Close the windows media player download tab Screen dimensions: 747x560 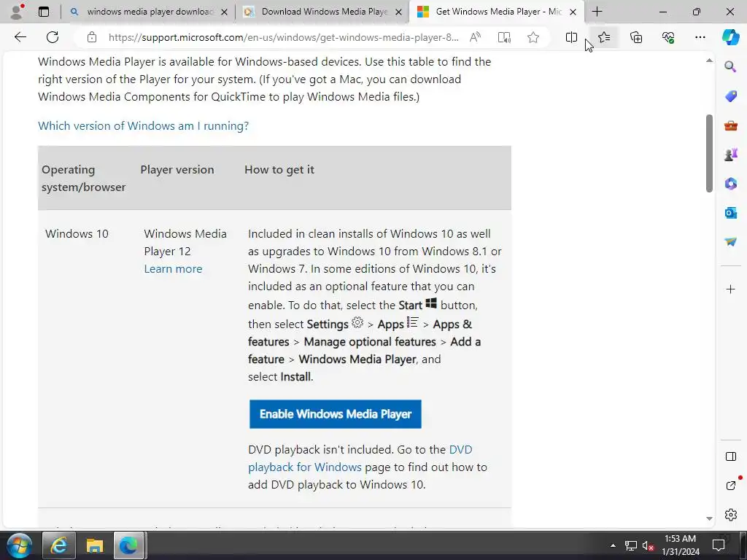coord(225,12)
